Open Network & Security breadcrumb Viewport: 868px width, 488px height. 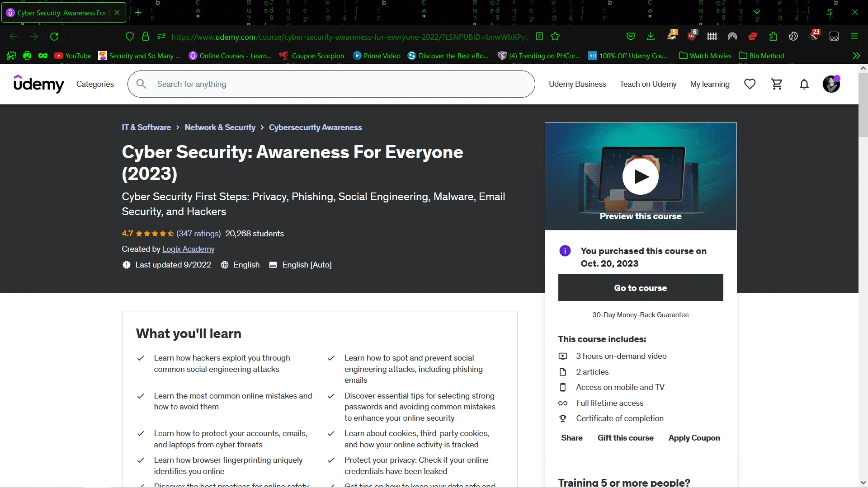click(x=220, y=127)
